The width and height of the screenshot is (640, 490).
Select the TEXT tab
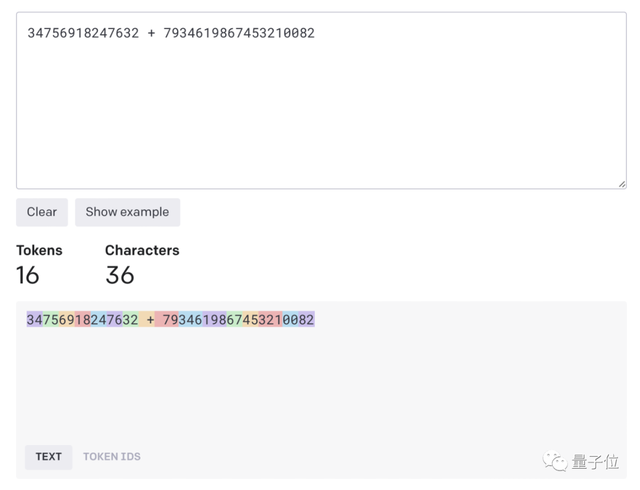click(48, 457)
